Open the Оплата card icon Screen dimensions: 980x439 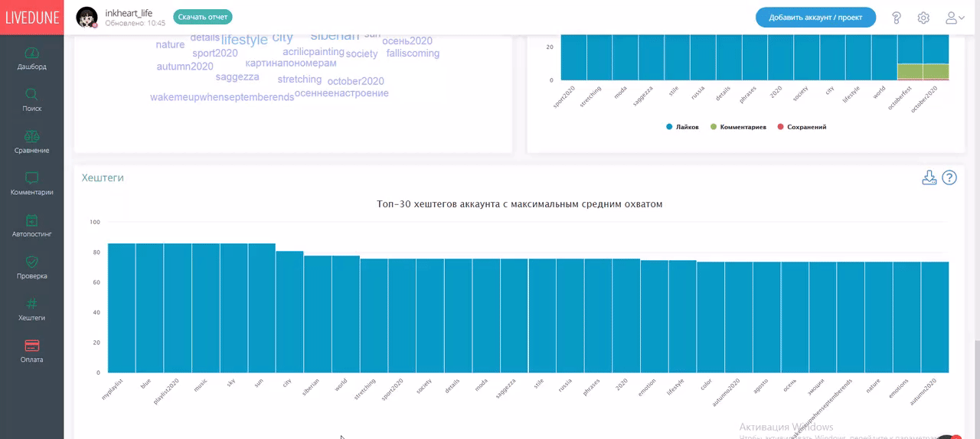[31, 345]
